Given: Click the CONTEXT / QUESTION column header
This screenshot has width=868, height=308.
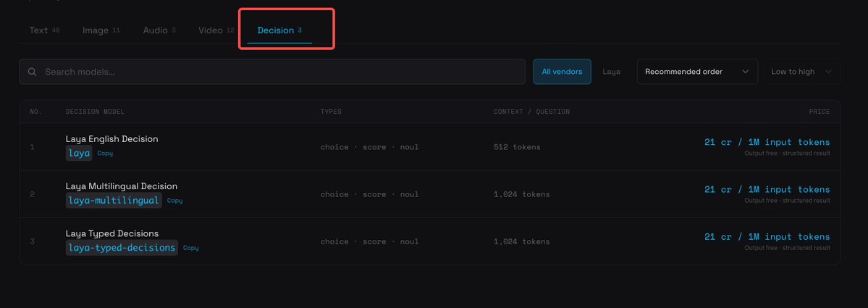Looking at the screenshot, I should click(531, 112).
